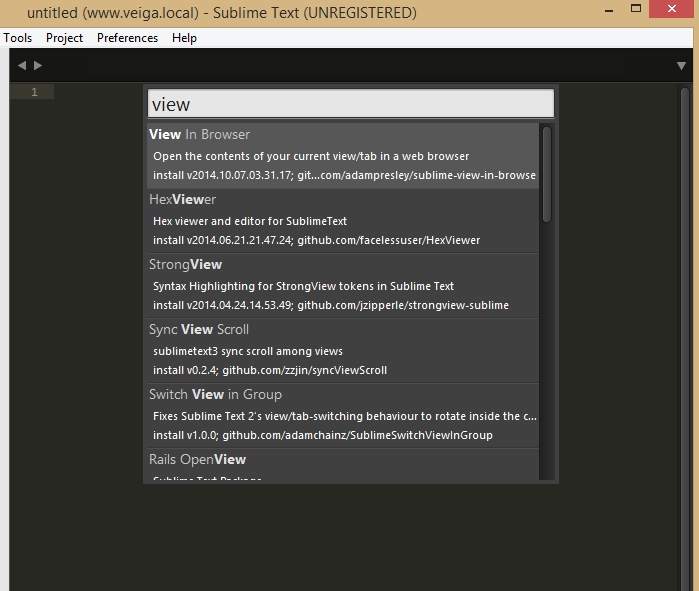Open the Help menu
Image resolution: width=699 pixels, height=591 pixels.
(184, 38)
